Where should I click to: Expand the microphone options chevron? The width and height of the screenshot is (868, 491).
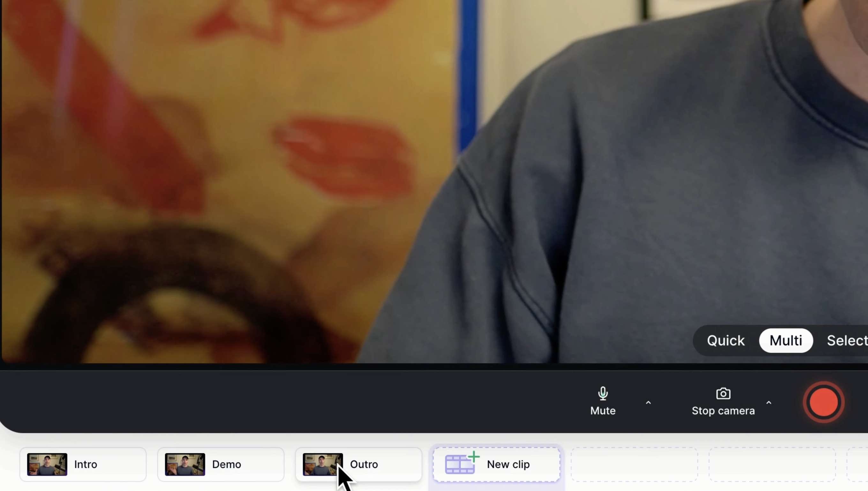(648, 402)
